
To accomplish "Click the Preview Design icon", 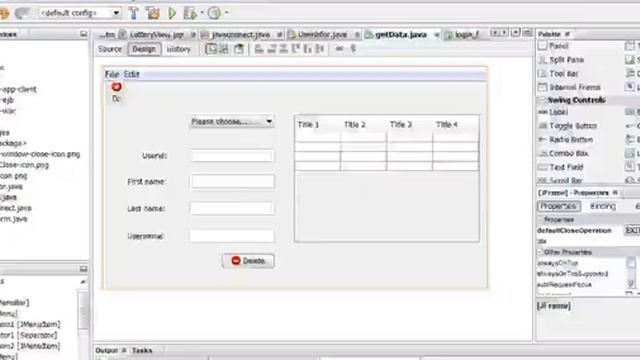I will (x=239, y=49).
